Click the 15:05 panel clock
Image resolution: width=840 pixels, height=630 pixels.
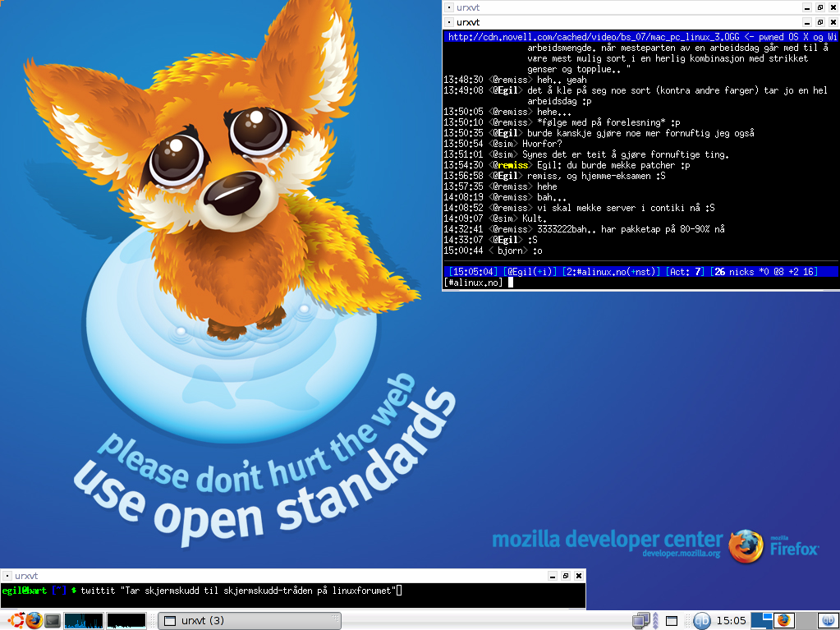(731, 621)
